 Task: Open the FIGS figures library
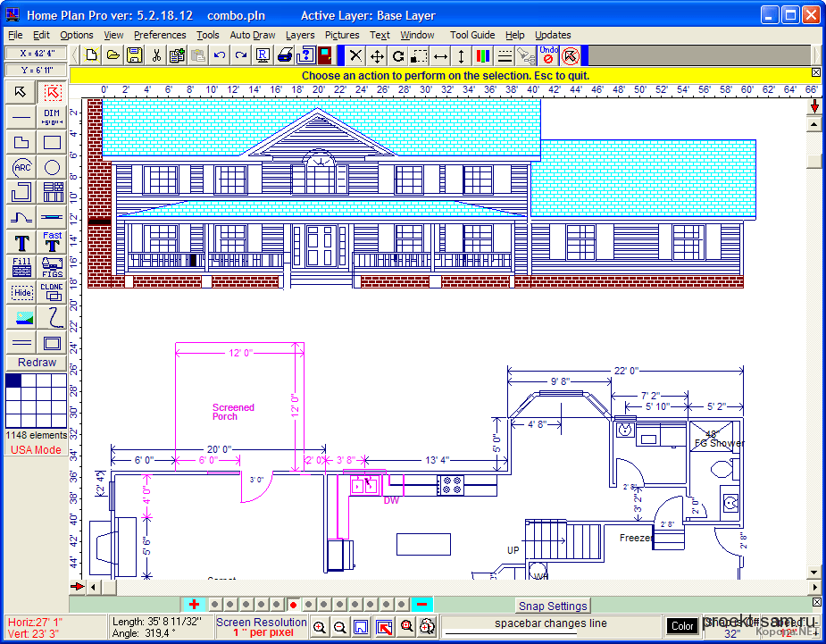click(52, 267)
